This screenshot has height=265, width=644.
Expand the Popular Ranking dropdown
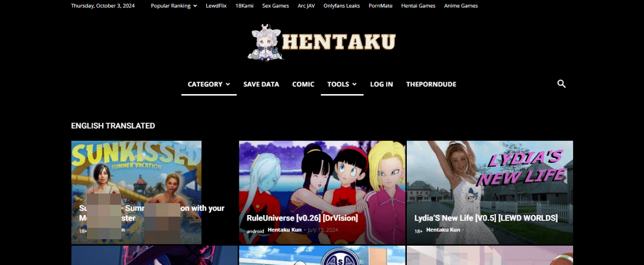point(174,6)
